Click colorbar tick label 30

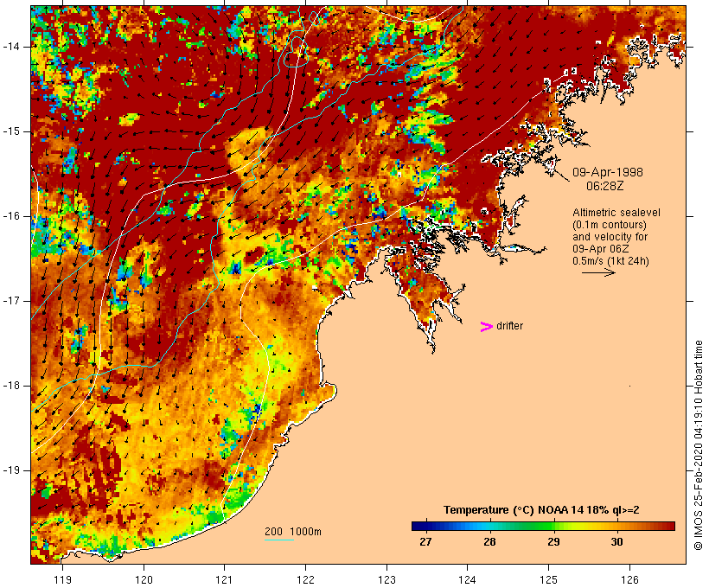[x=616, y=542]
